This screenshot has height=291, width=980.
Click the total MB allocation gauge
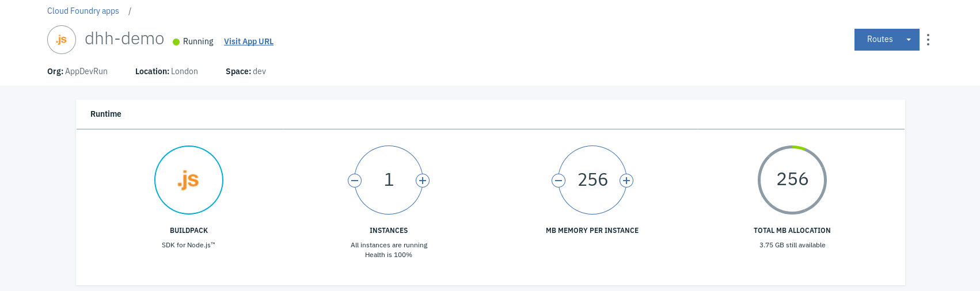point(792,180)
